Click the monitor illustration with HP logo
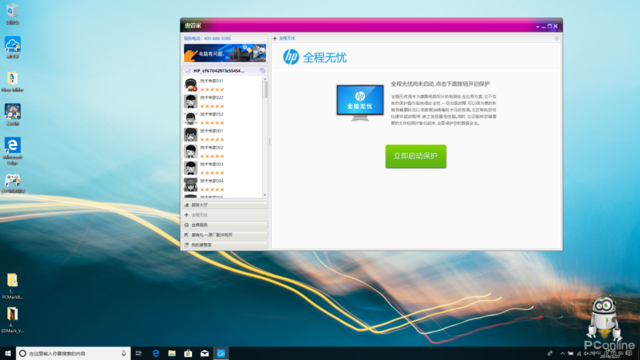This screenshot has width=640, height=360. (360, 102)
